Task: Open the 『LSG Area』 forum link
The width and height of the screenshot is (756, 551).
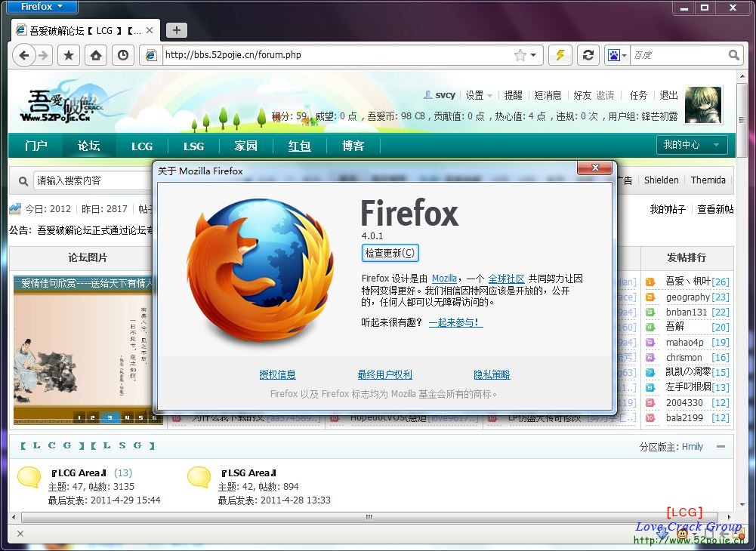Action: click(x=248, y=473)
